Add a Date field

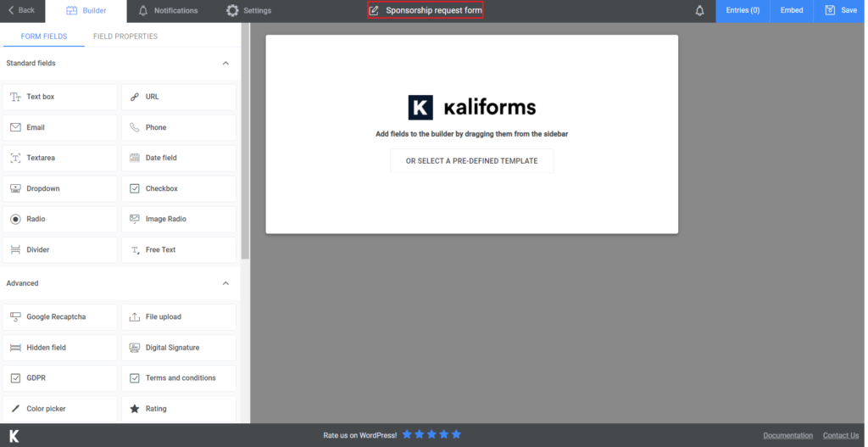click(179, 158)
